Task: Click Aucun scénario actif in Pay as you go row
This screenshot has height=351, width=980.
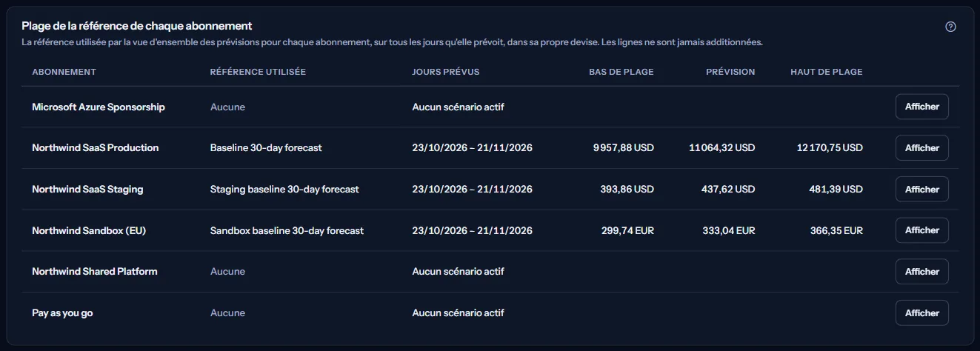Action: click(x=458, y=312)
